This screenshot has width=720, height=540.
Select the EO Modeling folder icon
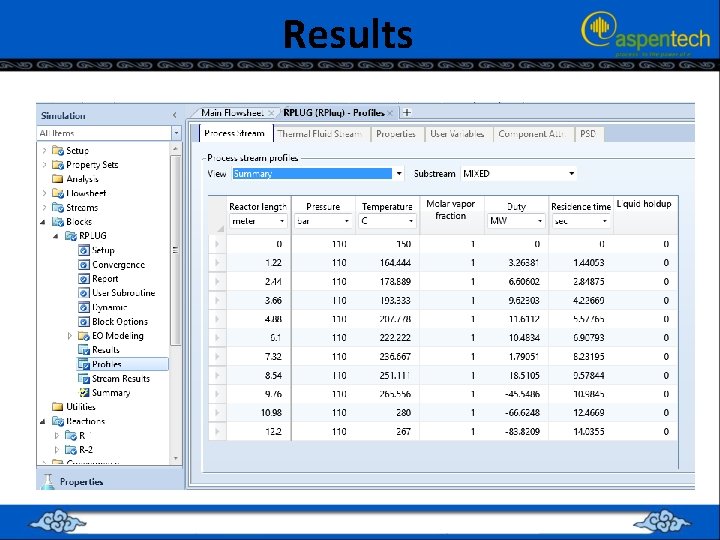(84, 336)
